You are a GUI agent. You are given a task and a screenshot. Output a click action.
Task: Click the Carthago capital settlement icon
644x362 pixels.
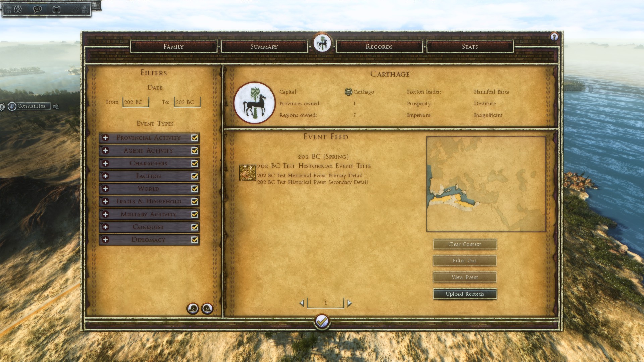(x=348, y=92)
